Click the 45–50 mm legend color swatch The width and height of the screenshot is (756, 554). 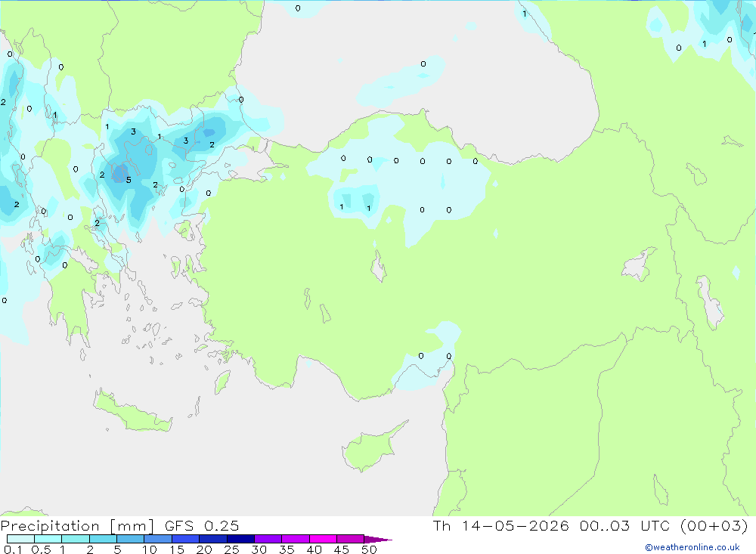point(350,539)
